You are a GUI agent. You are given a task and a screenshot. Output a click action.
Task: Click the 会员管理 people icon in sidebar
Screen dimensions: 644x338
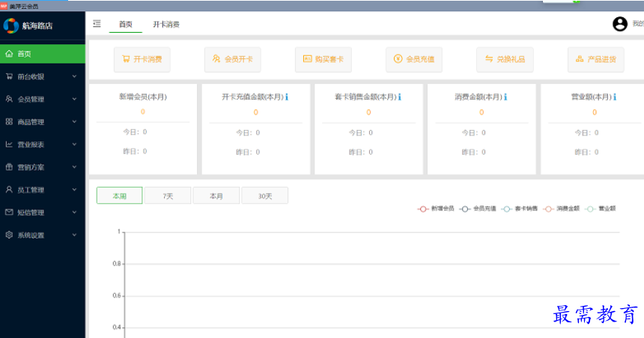9,99
